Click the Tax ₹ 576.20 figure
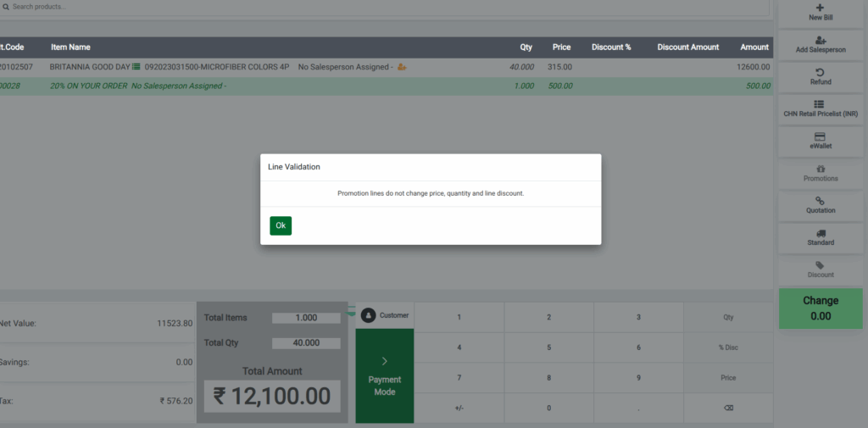868x428 pixels. 176,401
